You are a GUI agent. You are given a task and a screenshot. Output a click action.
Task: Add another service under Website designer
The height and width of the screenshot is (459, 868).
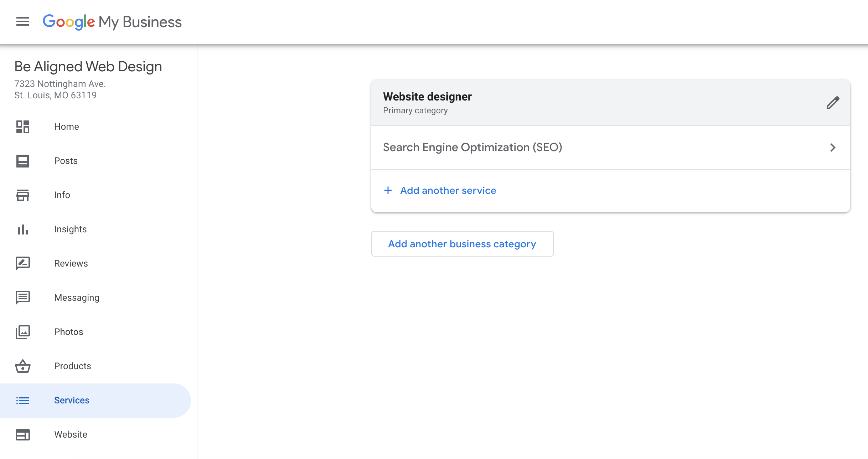(x=440, y=190)
